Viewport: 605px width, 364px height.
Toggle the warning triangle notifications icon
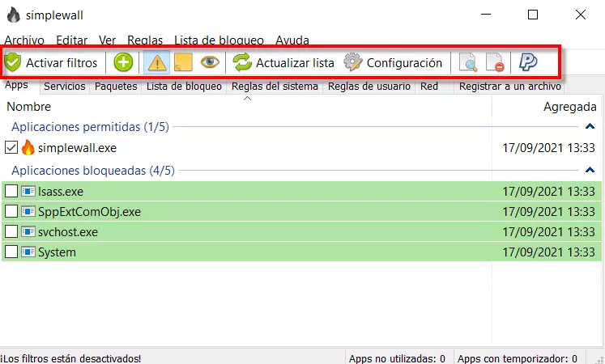point(156,62)
